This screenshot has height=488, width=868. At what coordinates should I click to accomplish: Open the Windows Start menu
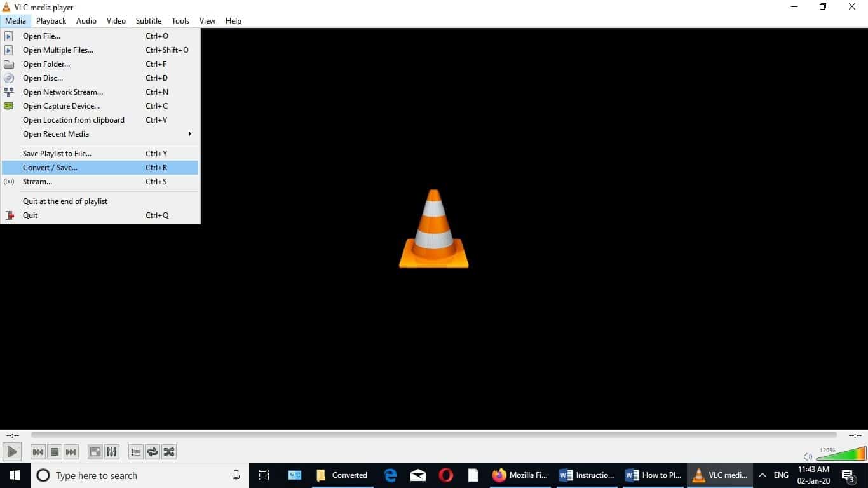pos(15,475)
